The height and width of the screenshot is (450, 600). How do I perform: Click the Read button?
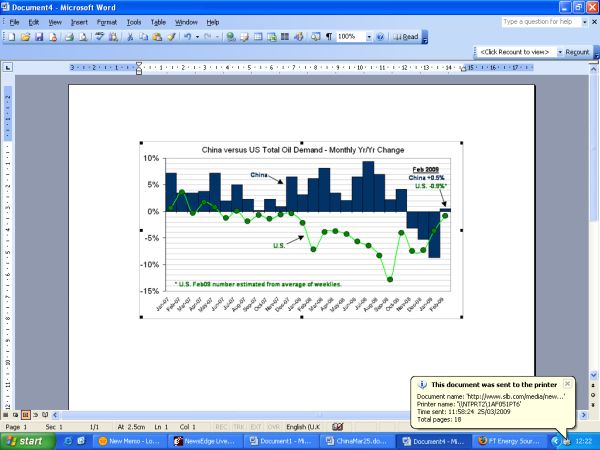click(404, 37)
